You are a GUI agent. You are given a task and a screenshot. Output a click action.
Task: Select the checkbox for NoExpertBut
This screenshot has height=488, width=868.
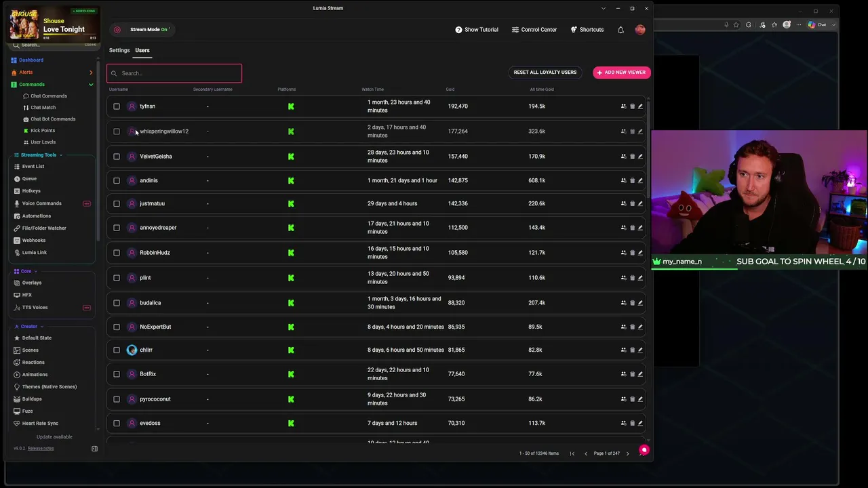tap(117, 327)
